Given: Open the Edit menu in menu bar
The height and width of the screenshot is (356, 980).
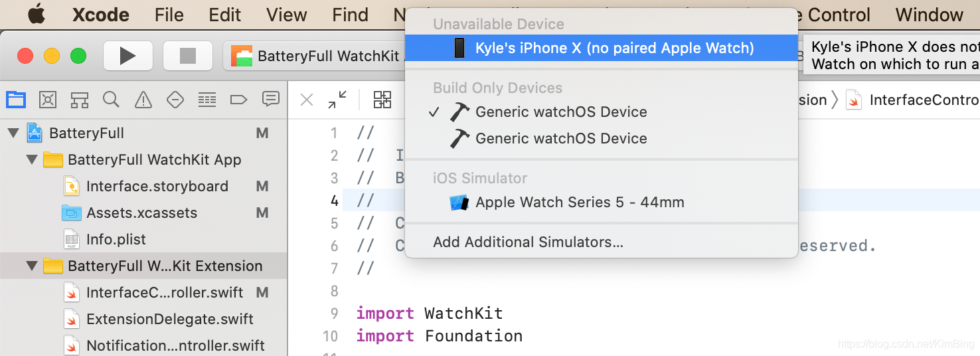Looking at the screenshot, I should coord(225,15).
